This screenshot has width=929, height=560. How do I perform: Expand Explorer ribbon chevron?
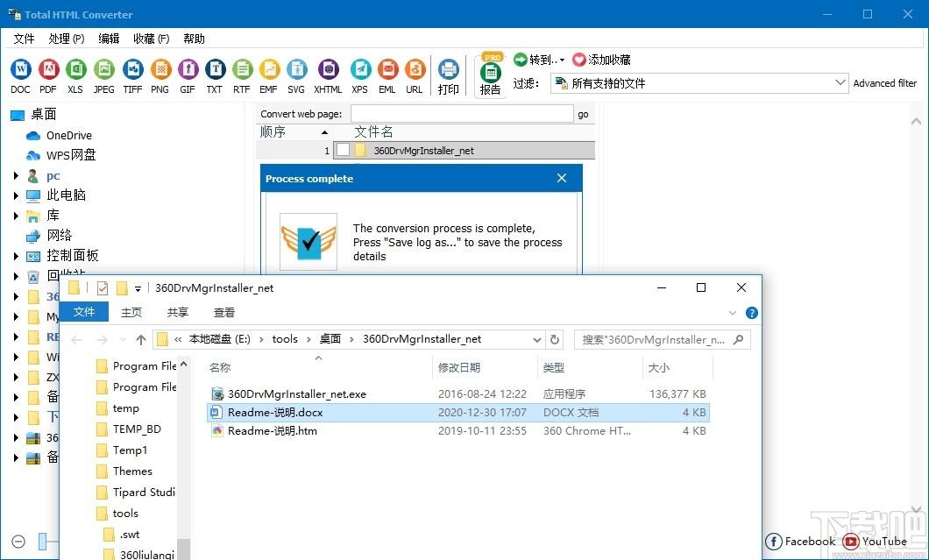tap(733, 313)
